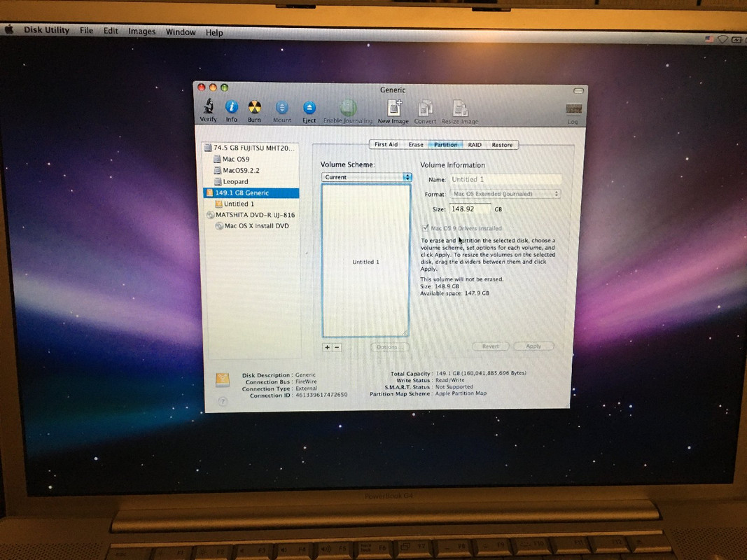Select the Mac OS X Install DVD
Viewport: 747px width, 560px height.
coord(252,225)
